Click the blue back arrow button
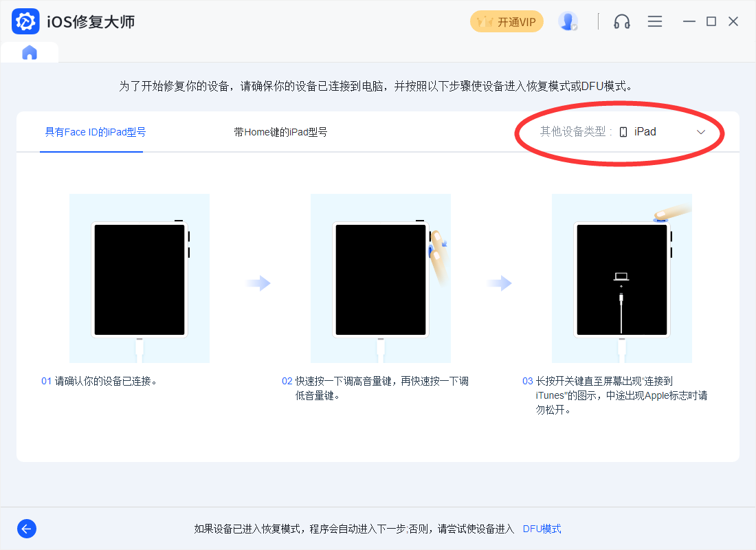The width and height of the screenshot is (756, 550). coord(27,529)
